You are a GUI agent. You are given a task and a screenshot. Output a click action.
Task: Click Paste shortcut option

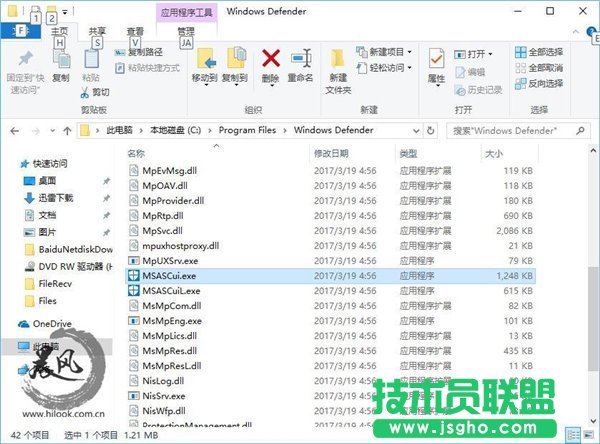(x=147, y=68)
